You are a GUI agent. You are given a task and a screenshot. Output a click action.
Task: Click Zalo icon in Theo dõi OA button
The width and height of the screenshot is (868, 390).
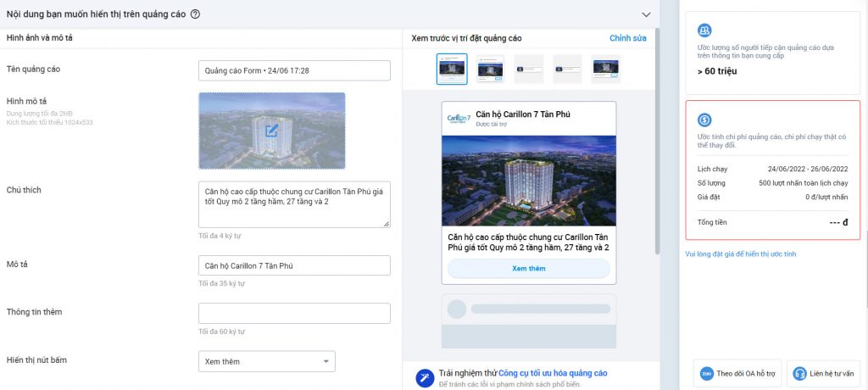[706, 373]
